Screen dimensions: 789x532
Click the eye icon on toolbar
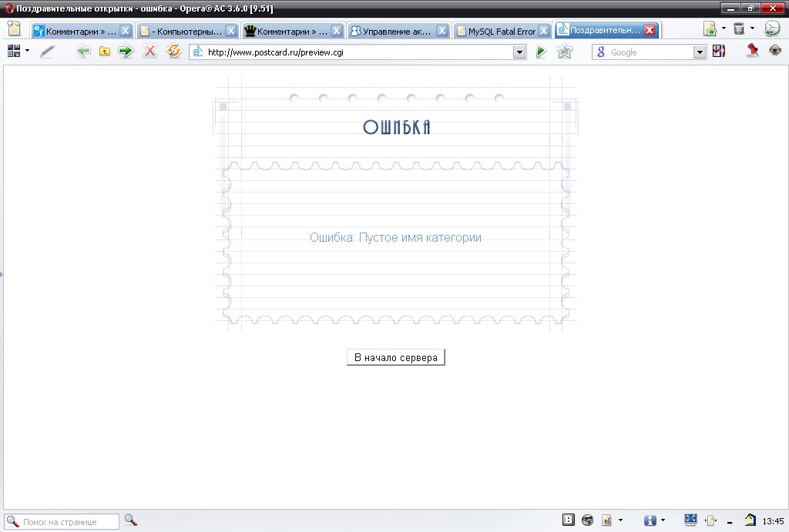(775, 50)
